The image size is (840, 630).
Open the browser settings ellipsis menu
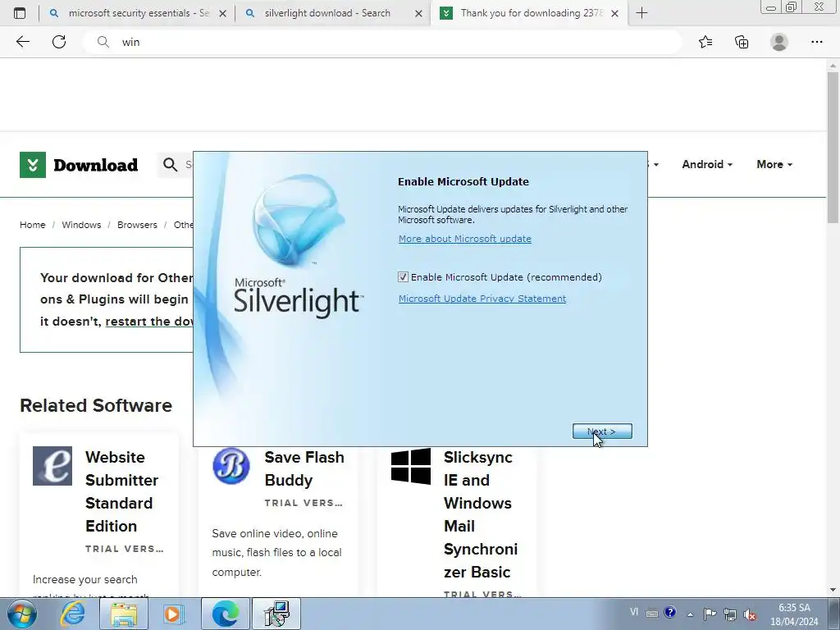tap(816, 42)
